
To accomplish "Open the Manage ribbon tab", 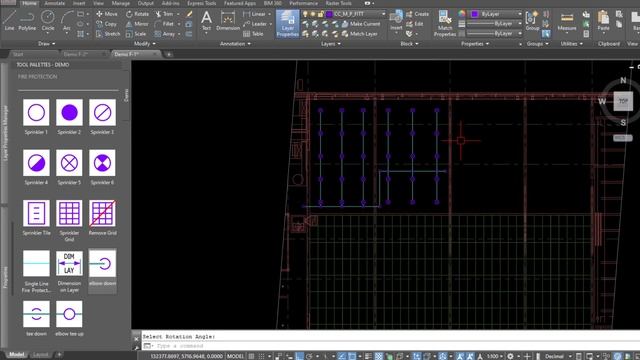I will (x=121, y=3).
